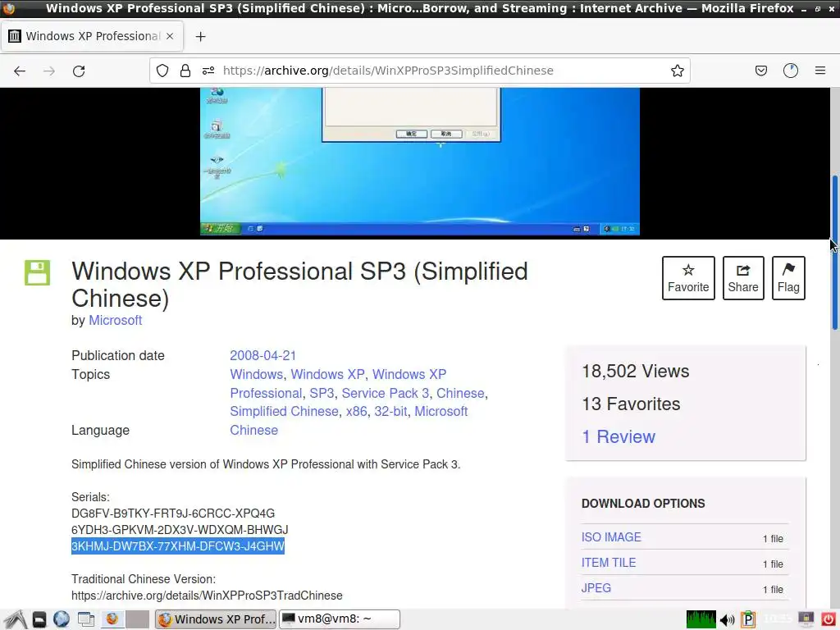Switch to the empty gray workspace pager cell
Screen dimensions: 840x630
coord(138,619)
